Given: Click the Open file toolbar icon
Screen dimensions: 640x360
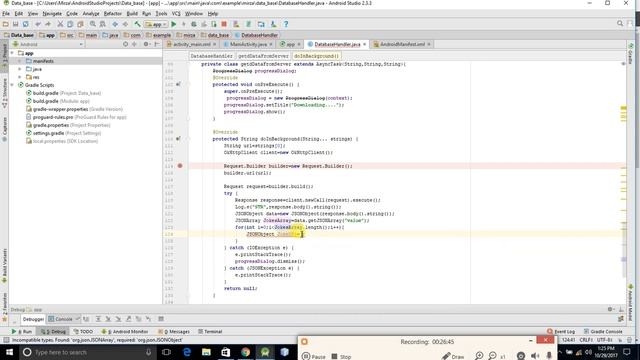Looking at the screenshot, I should click(x=6, y=24).
